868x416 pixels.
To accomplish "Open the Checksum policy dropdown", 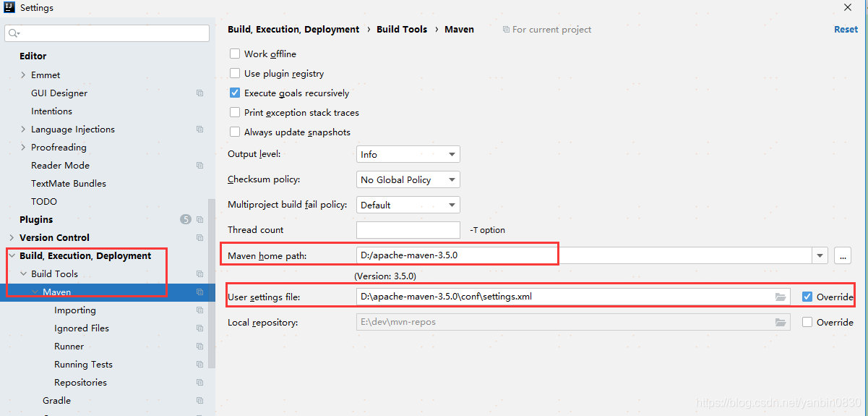I will point(408,180).
